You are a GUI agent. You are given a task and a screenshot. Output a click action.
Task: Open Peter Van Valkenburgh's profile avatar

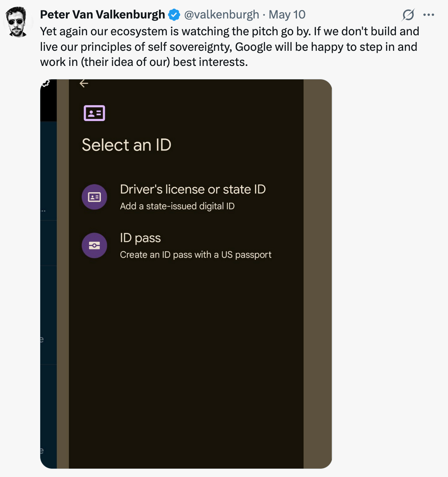point(17,21)
